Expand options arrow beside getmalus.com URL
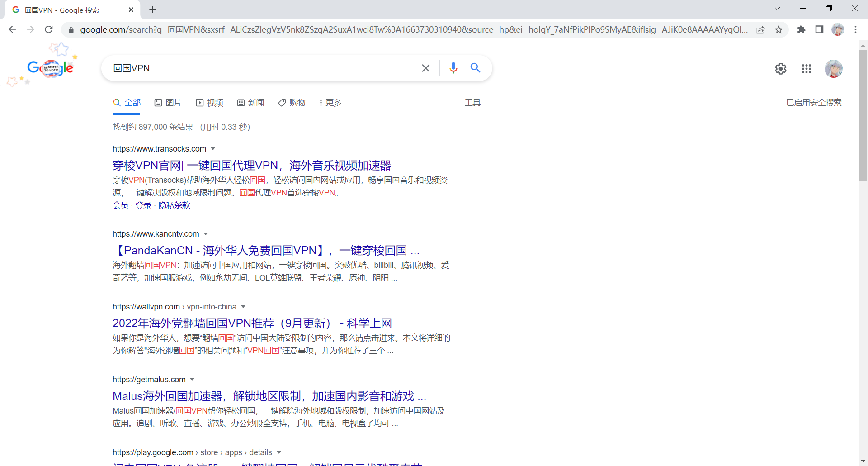Viewport: 868px width, 466px height. 192,380
